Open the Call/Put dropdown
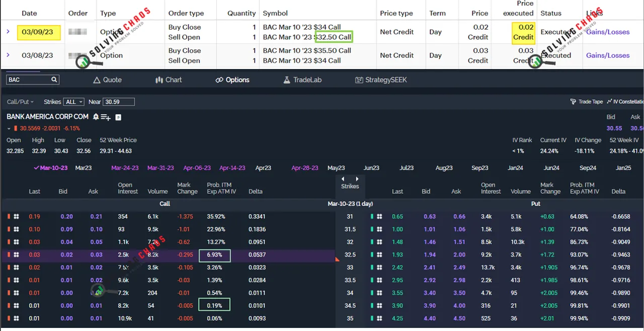This screenshot has height=331, width=644. click(21, 102)
